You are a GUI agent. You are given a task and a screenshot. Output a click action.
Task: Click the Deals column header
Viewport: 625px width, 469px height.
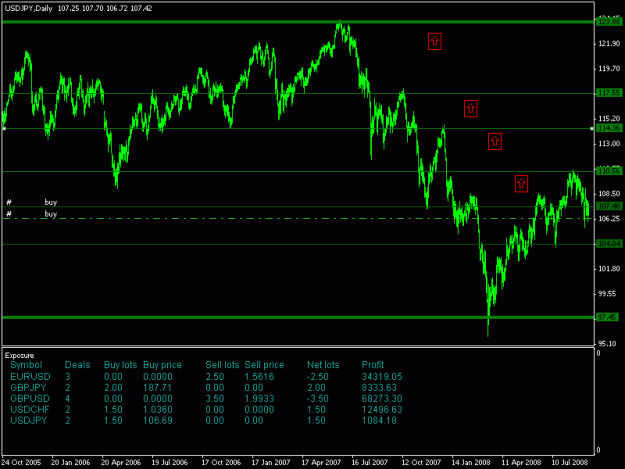point(77,365)
